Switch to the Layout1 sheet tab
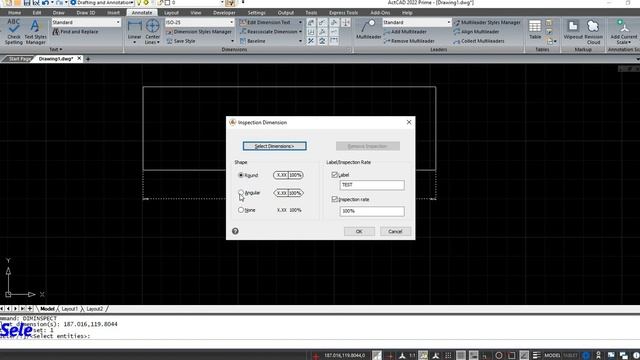 tap(69, 309)
